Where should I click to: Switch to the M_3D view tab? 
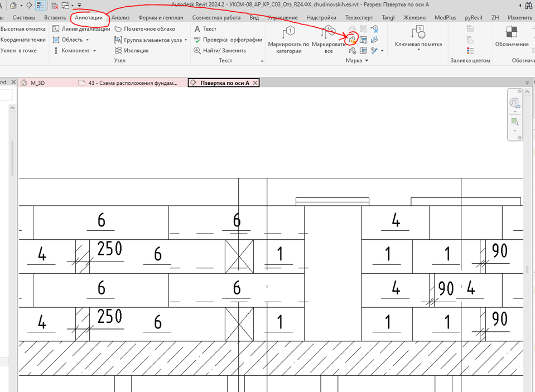(x=37, y=83)
